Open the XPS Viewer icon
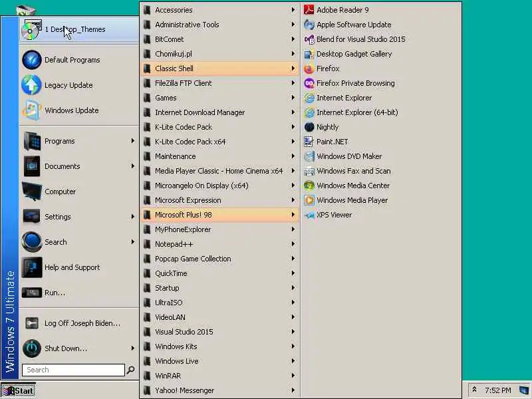532x399 pixels. (309, 215)
